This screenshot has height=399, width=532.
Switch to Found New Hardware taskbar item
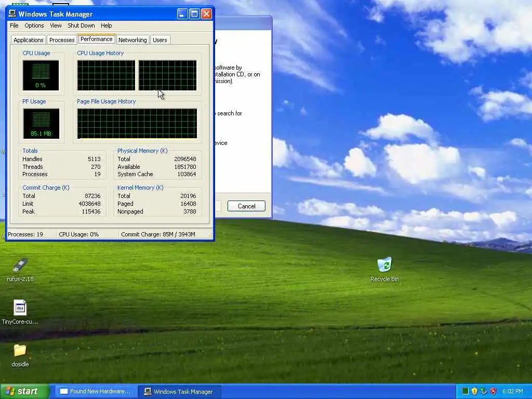(96, 391)
